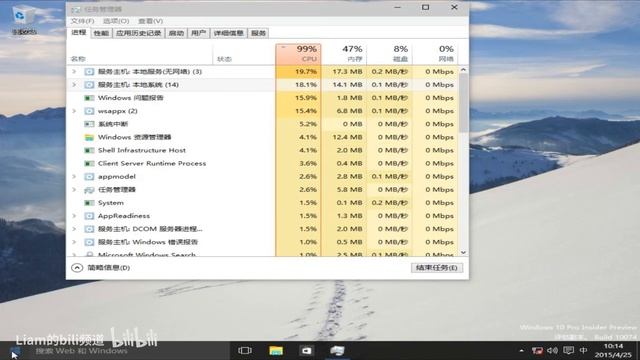Switch to the 服务 tab

pyautogui.click(x=258, y=33)
